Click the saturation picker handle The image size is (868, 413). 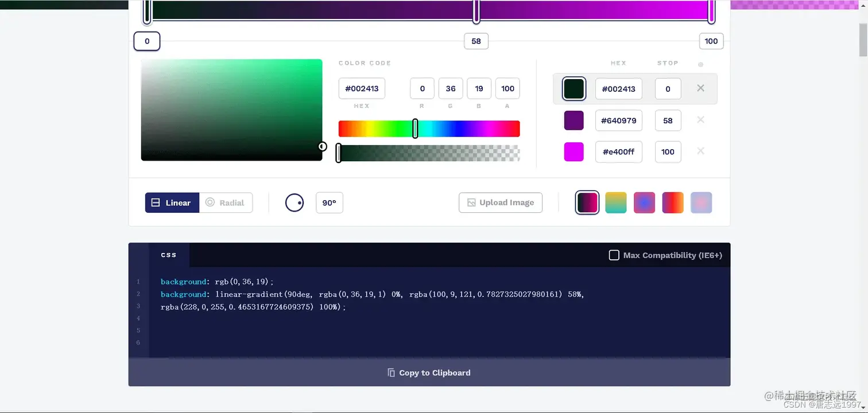click(323, 147)
